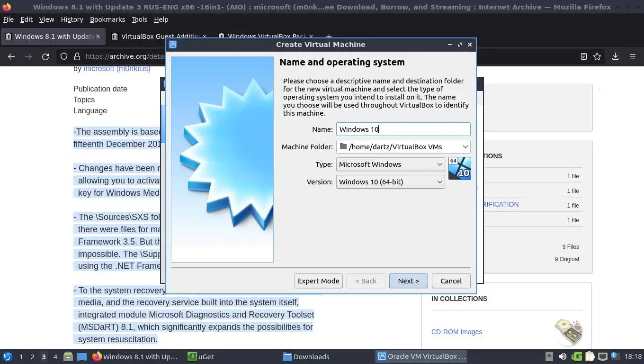
Task: Open the Tools menu in Firefox
Action: tap(139, 19)
